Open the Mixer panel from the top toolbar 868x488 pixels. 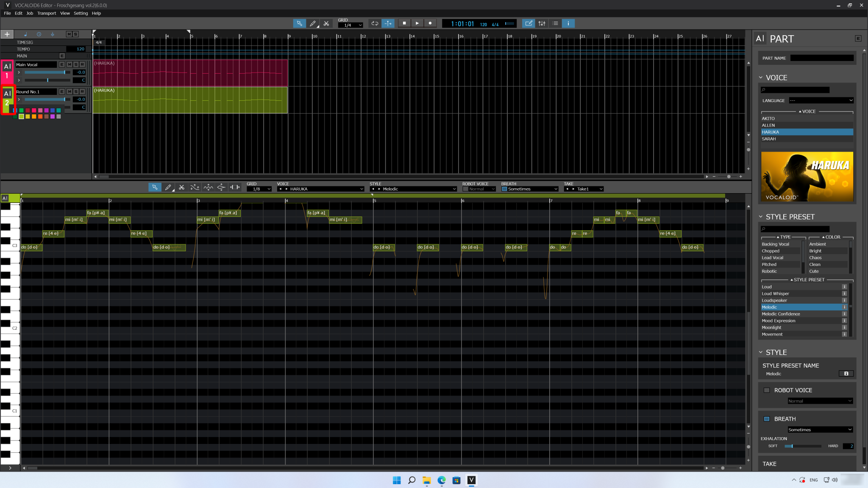point(542,23)
